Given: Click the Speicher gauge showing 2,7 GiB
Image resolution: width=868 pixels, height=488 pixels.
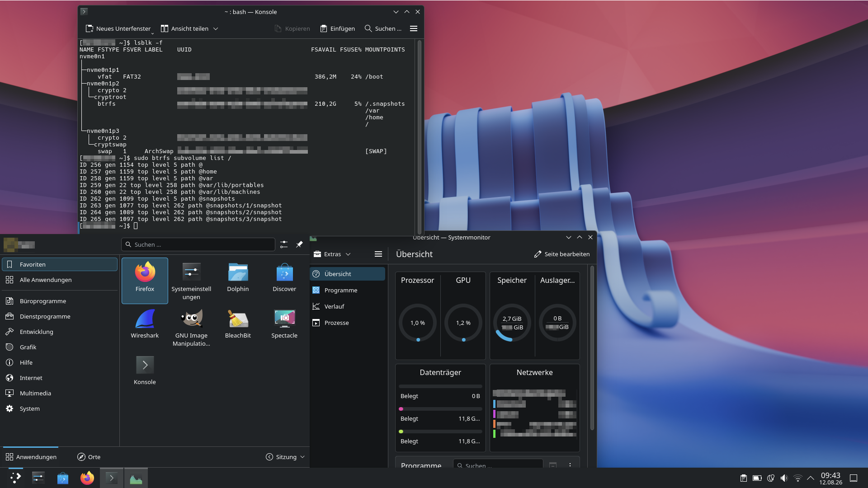Looking at the screenshot, I should tap(512, 323).
